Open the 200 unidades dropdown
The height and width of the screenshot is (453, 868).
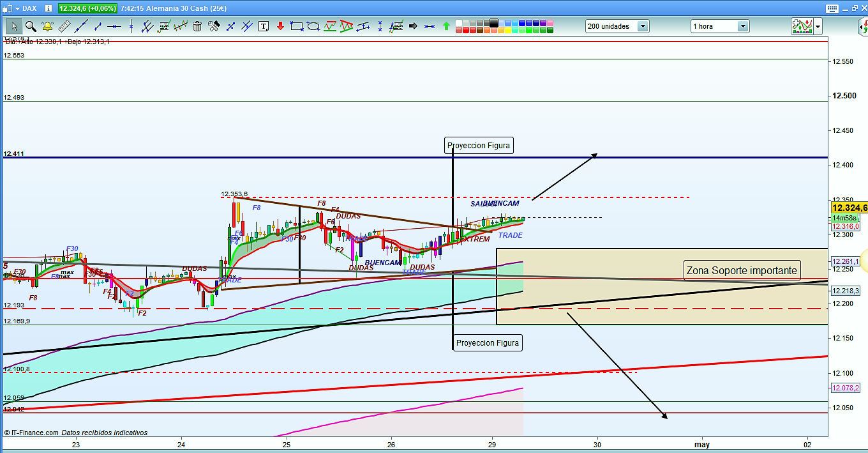(x=643, y=26)
